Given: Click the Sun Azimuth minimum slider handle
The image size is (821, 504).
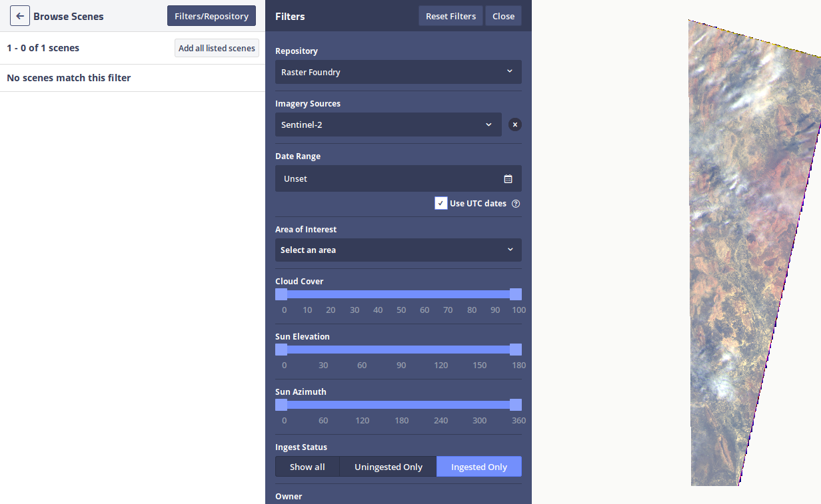Looking at the screenshot, I should (281, 405).
